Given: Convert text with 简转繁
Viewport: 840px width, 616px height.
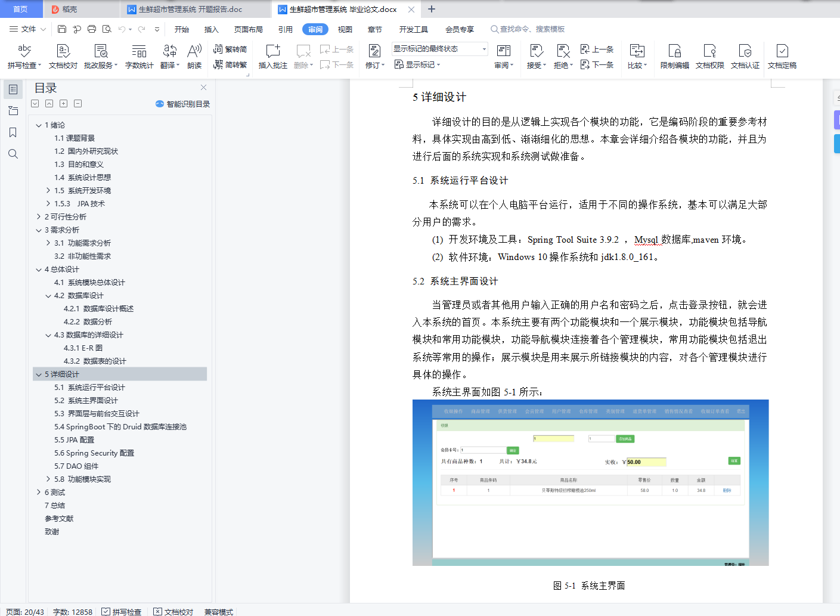Looking at the screenshot, I should (230, 65).
